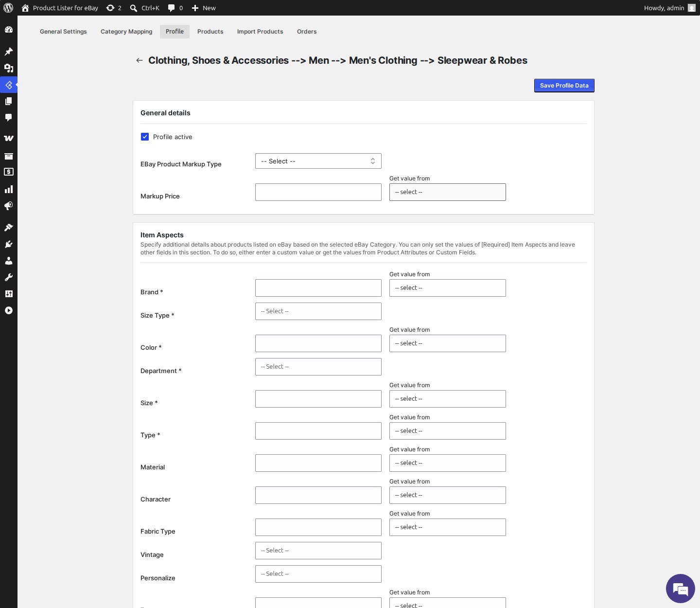
Task: Click the plus New icon in admin bar
Action: coord(195,8)
